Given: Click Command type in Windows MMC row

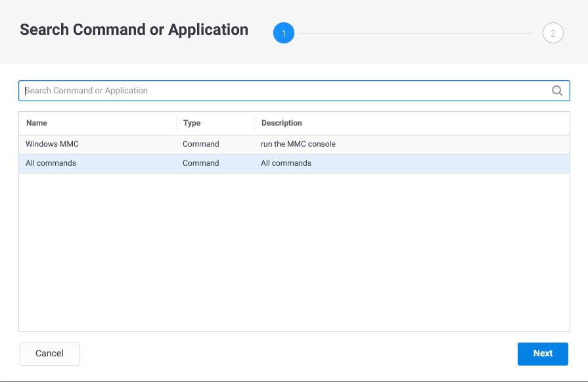Looking at the screenshot, I should click(x=200, y=144).
